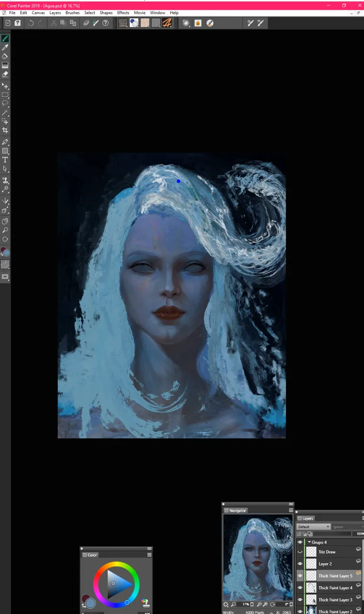The image size is (364, 614).
Task: Select the Shape Selection arrow tool
Action: [5, 169]
